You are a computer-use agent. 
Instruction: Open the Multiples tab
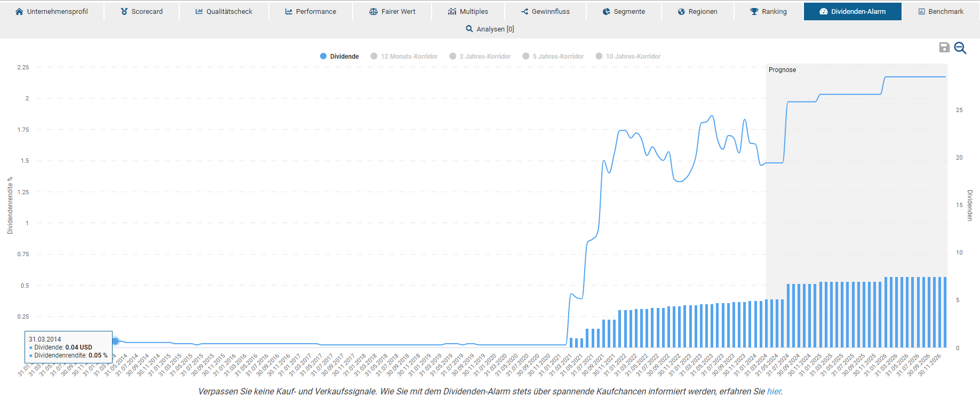(468, 11)
